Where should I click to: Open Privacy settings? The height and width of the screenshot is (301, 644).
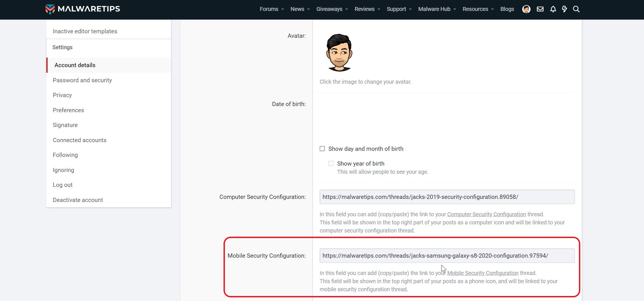tap(62, 95)
